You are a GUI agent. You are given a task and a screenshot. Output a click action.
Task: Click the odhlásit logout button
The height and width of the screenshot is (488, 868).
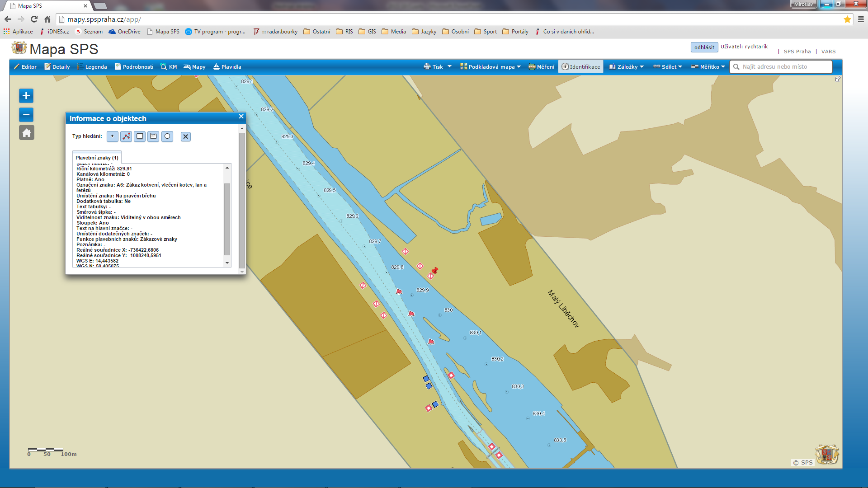tap(704, 47)
